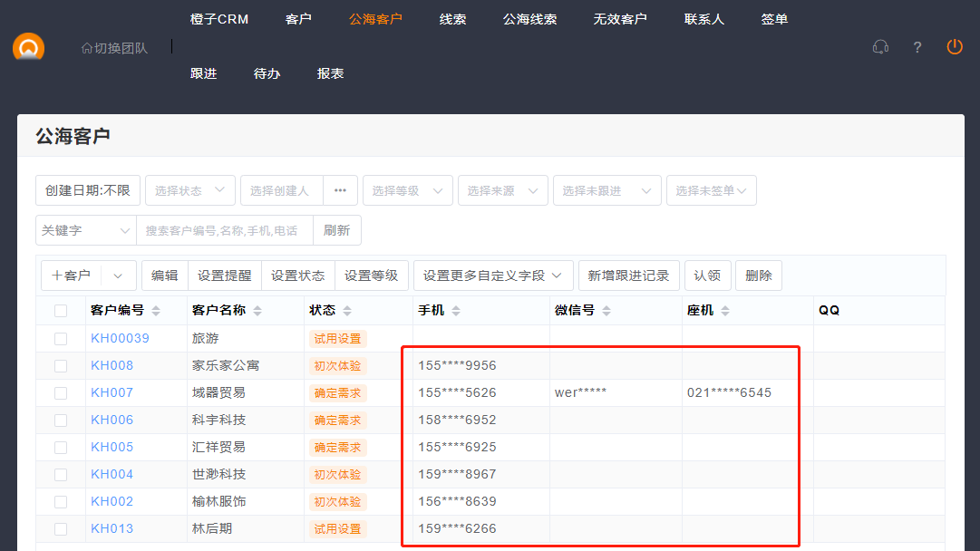
Task: Click the more filters ellipsis button
Action: [x=340, y=190]
